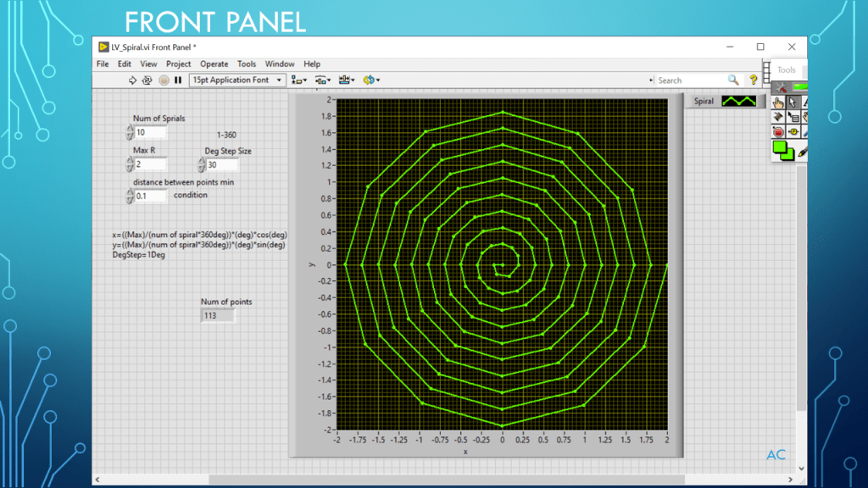Open the Operate menu
The height and width of the screenshot is (488, 868).
pyautogui.click(x=214, y=64)
